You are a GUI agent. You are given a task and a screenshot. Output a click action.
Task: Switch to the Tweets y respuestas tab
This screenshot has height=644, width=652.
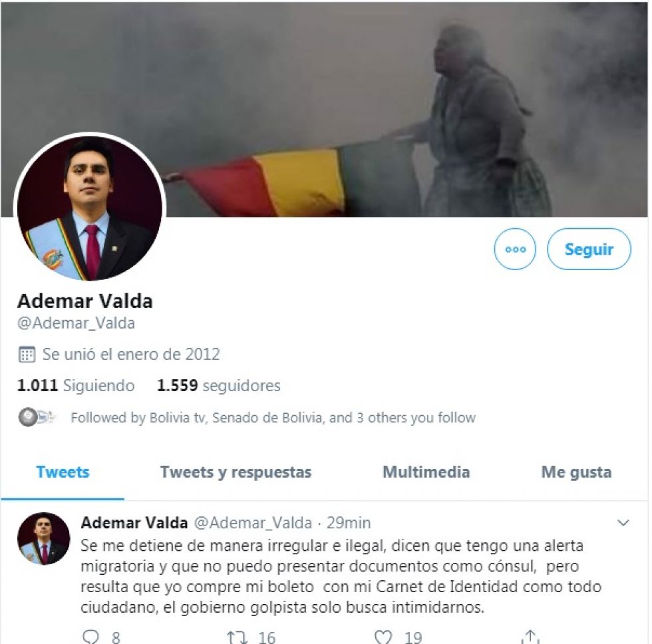point(236,472)
